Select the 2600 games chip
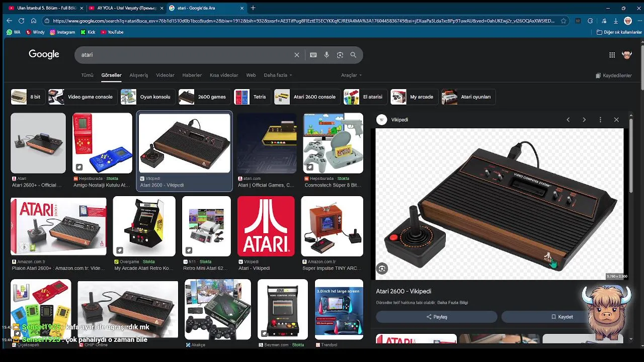This screenshot has width=644, height=362. tap(205, 97)
